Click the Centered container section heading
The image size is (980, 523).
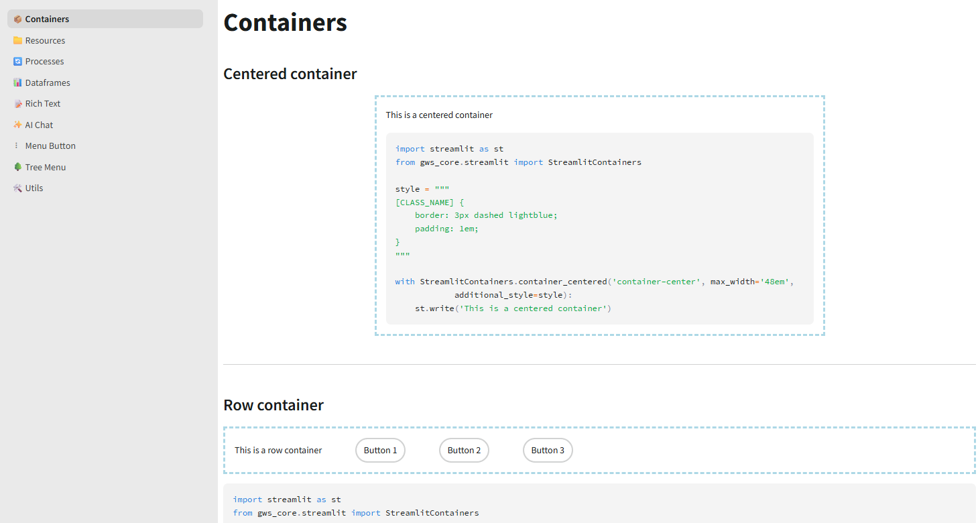coord(290,74)
